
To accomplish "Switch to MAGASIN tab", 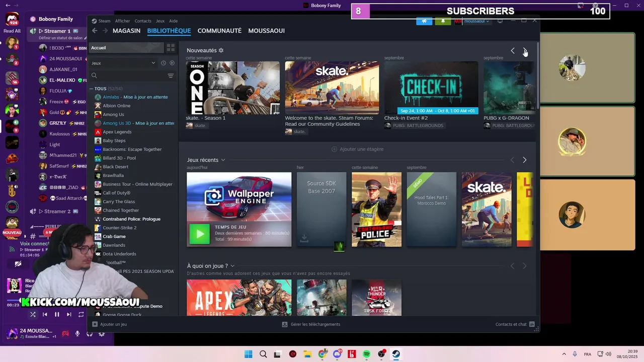I will (x=126, y=31).
